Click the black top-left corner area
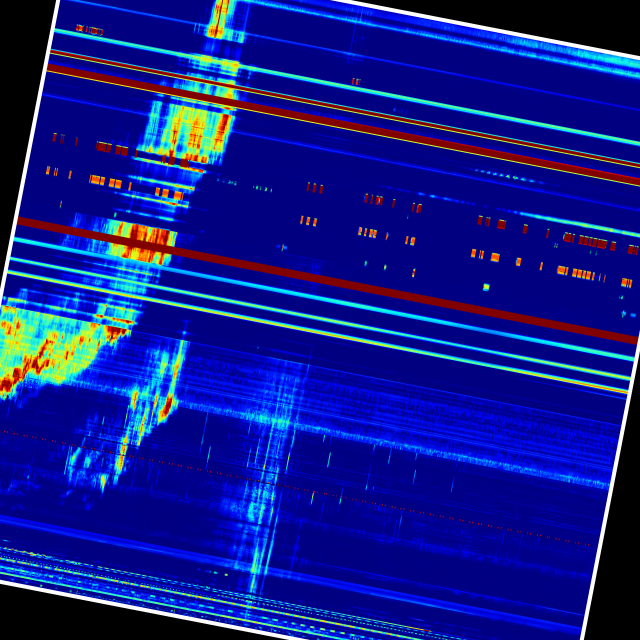The image size is (640, 640). click(20, 20)
